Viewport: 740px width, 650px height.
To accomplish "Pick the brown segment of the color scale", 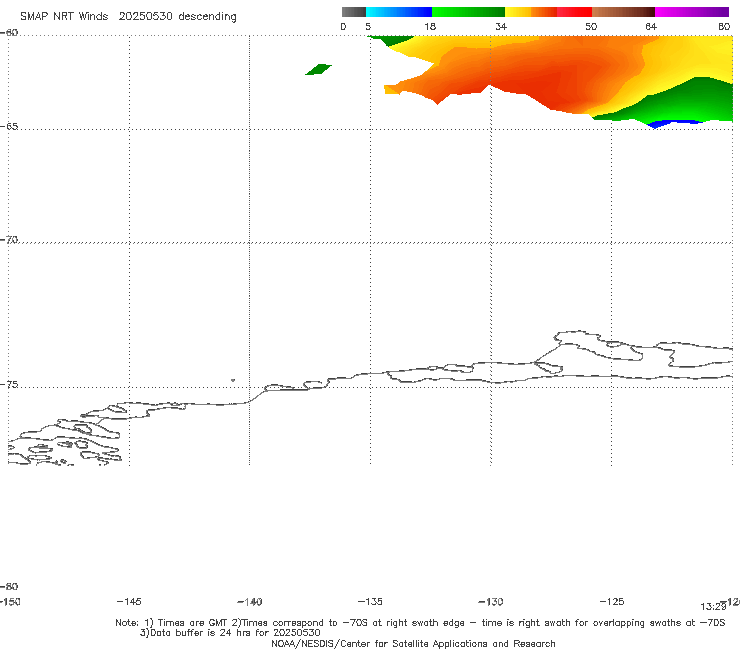I will tap(623, 12).
